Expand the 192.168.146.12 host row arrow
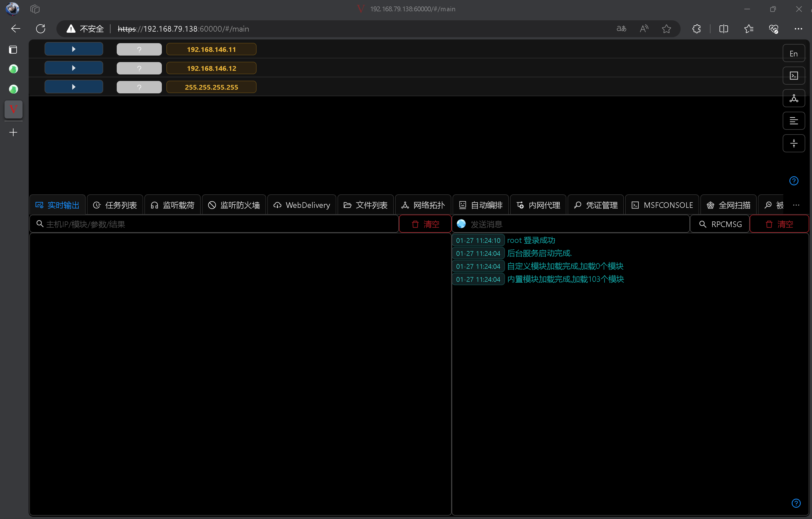 pos(74,68)
